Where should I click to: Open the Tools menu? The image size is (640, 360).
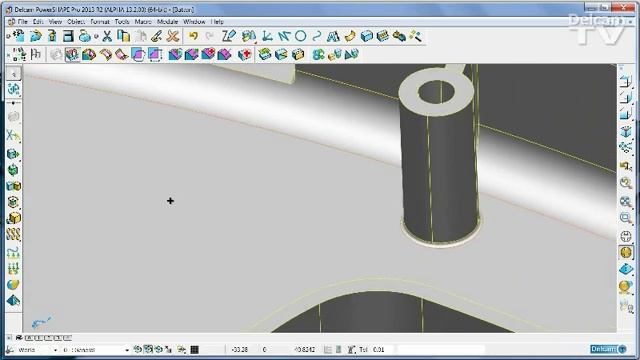click(x=122, y=22)
